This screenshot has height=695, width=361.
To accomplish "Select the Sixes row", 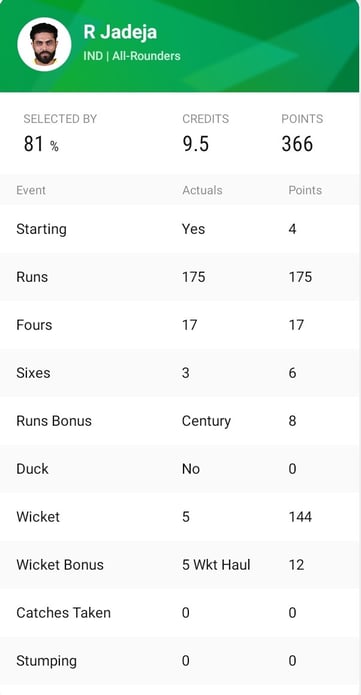I will coord(179,373).
